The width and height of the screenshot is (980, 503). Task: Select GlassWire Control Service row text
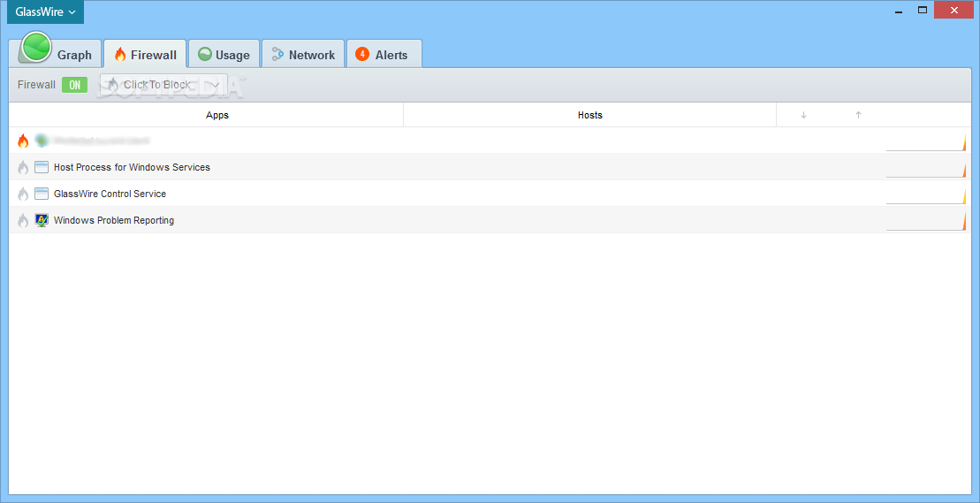coord(110,194)
